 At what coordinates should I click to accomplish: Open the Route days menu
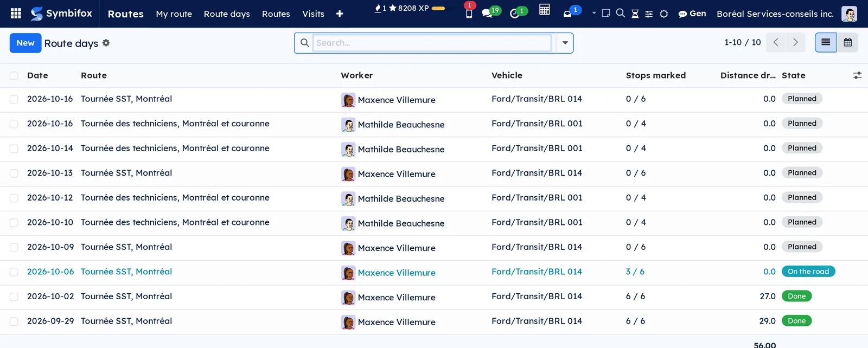coord(227,14)
